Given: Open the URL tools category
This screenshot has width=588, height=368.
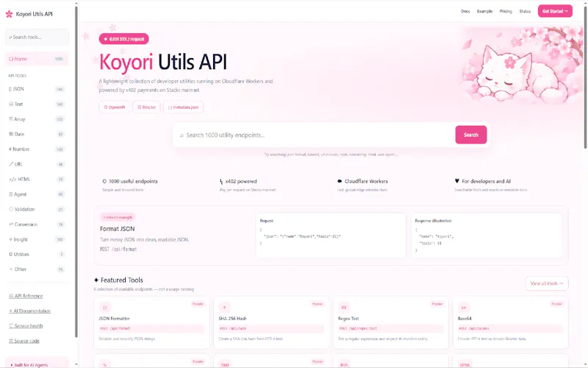Looking at the screenshot, I should pos(37,164).
